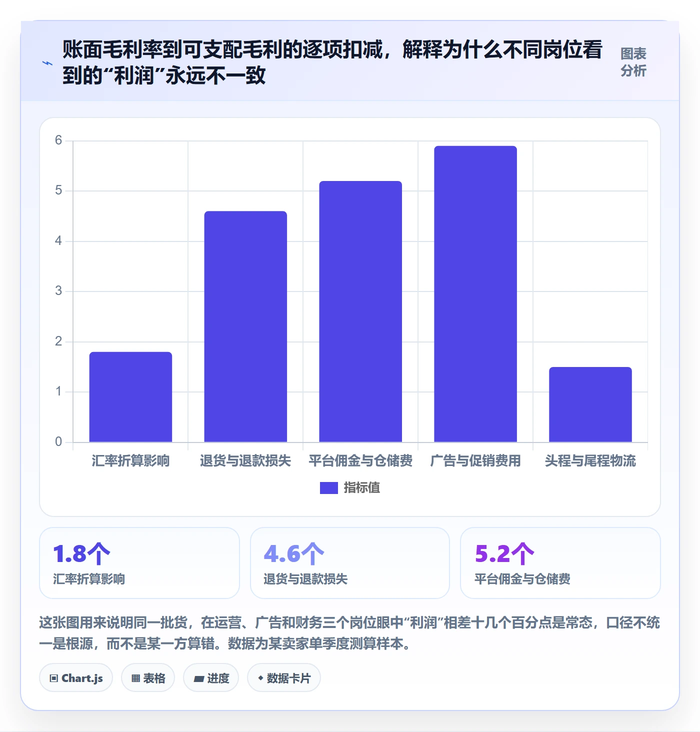Click the 4.6个 value in the stat card
This screenshot has width=700, height=732.
point(294,554)
